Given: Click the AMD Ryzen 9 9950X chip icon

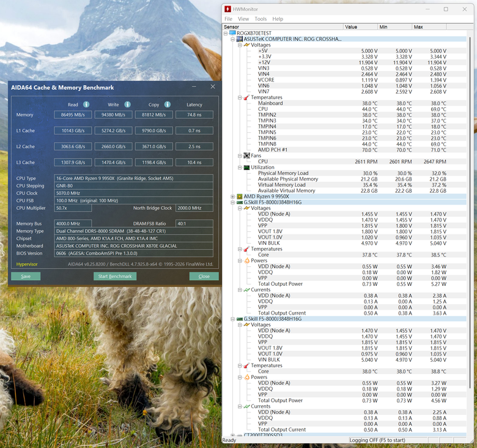Looking at the screenshot, I should (x=240, y=196).
